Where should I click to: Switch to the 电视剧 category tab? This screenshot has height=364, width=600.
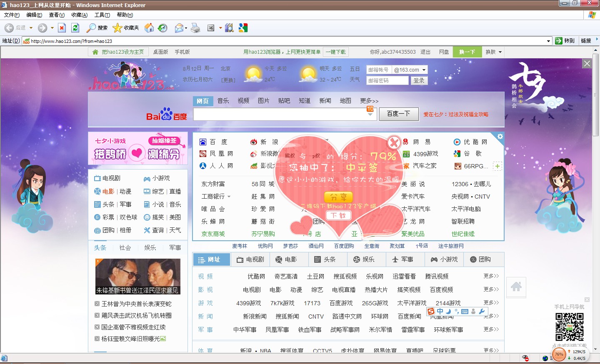click(x=250, y=259)
